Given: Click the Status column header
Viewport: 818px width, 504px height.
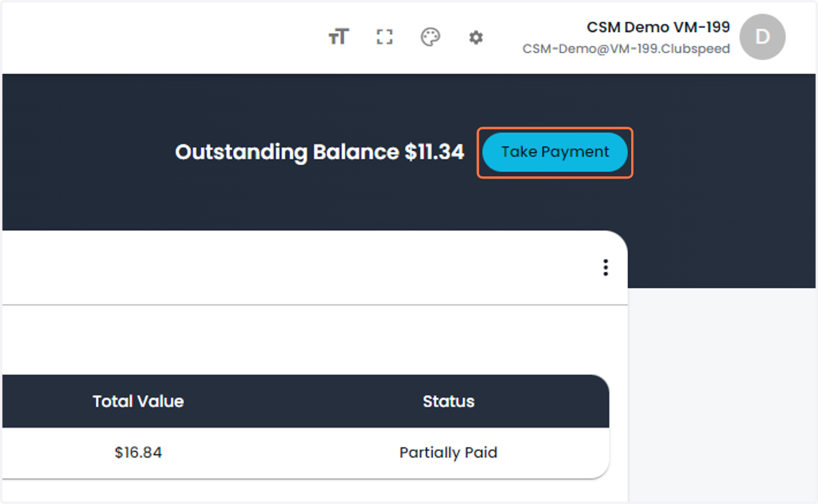Looking at the screenshot, I should point(449,401).
